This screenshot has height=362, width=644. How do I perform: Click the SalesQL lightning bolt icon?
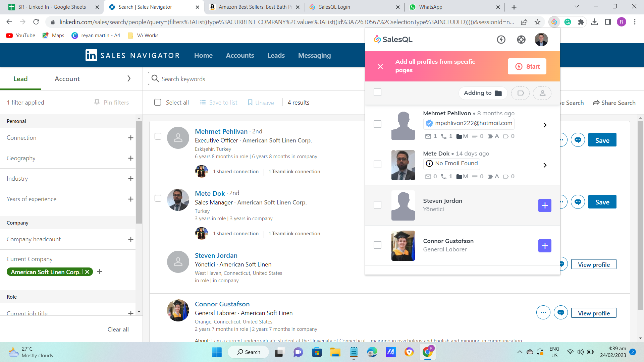pyautogui.click(x=501, y=40)
